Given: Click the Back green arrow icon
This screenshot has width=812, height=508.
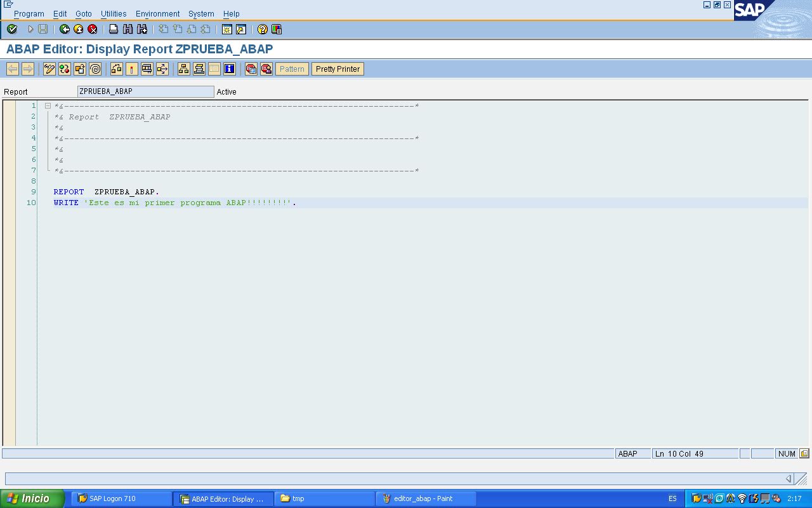Looking at the screenshot, I should click(65, 29).
